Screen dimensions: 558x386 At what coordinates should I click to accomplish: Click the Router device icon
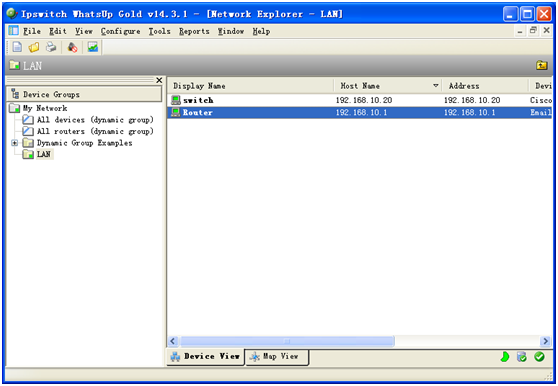176,112
